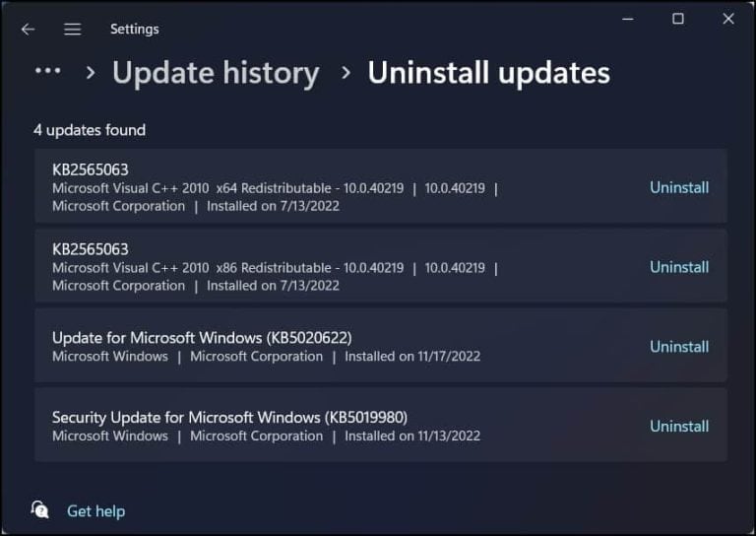Uninstall update KB5020622
756x536 pixels.
click(x=679, y=347)
